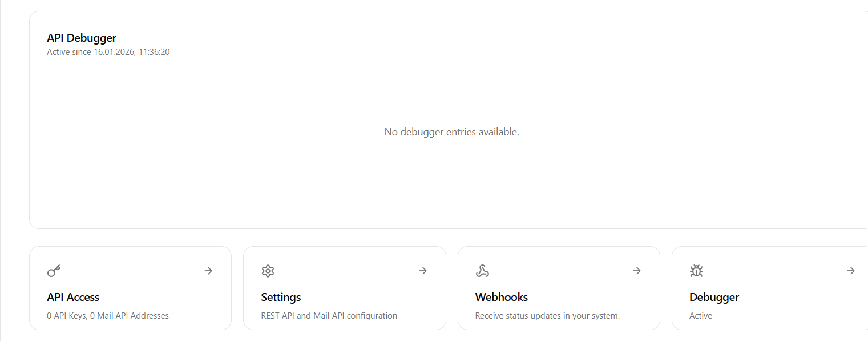Click the '0 API Keys, 0 Mail API Addresses' text
Screen dimensions: 868x341
[108, 316]
